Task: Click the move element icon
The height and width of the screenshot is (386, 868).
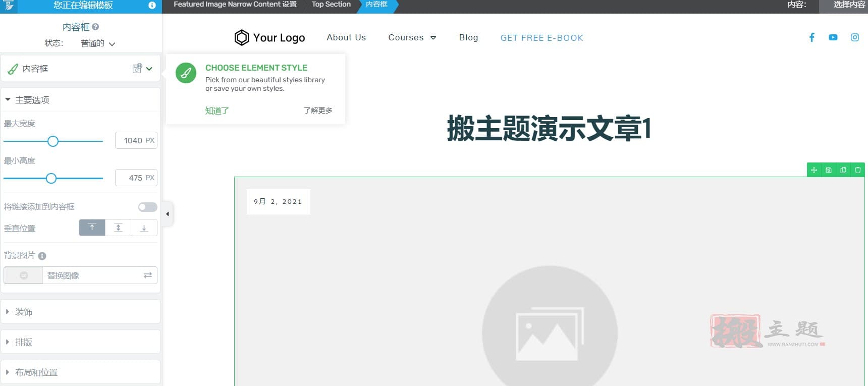Action: (x=814, y=170)
